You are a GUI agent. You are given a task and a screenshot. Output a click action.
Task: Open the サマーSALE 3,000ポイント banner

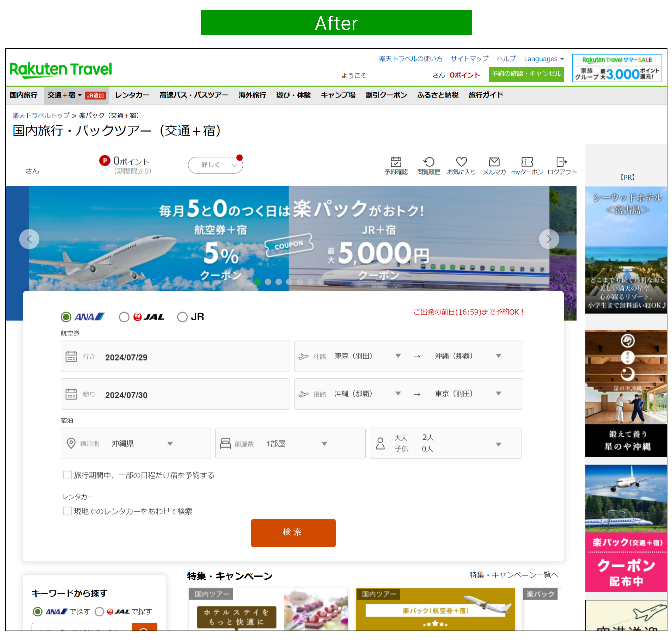point(617,68)
